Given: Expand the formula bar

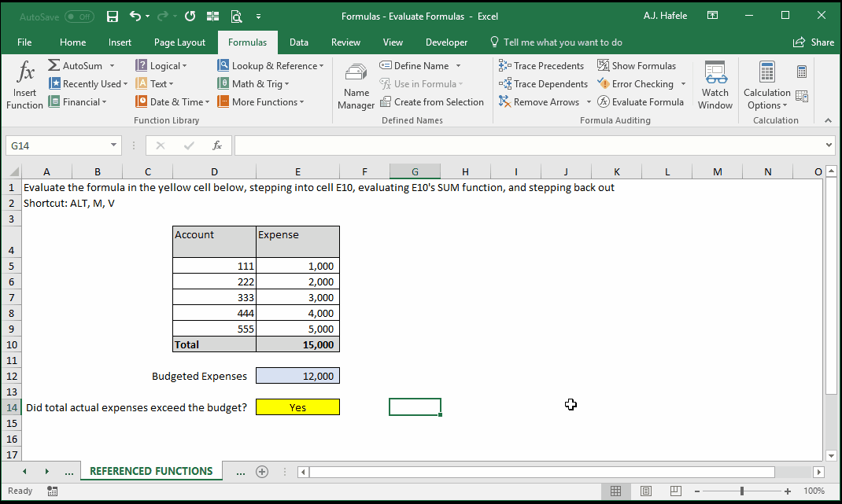Looking at the screenshot, I should pos(829,145).
